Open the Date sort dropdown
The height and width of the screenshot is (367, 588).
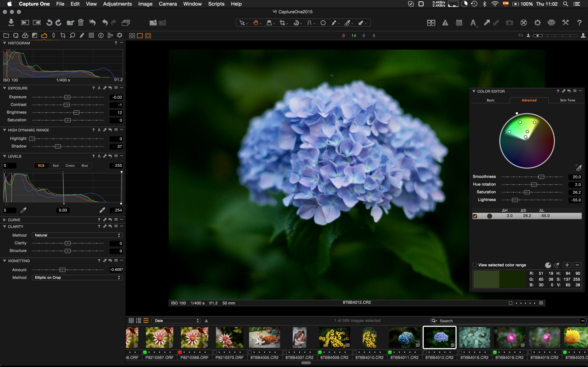[x=176, y=321]
